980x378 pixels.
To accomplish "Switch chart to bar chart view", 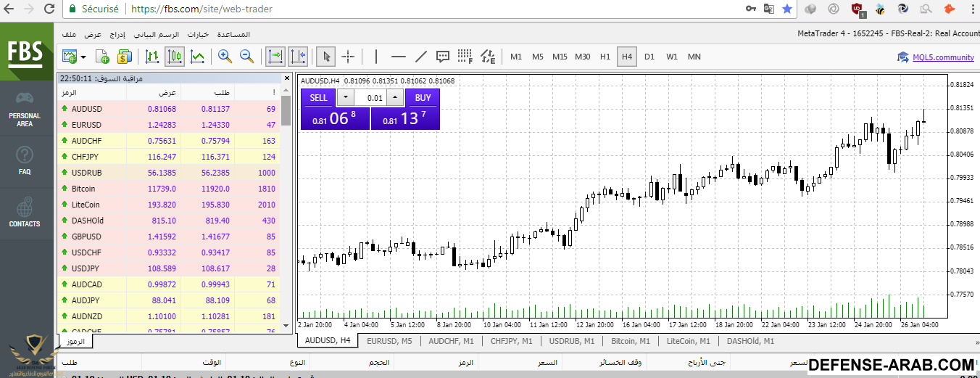I will [152, 57].
